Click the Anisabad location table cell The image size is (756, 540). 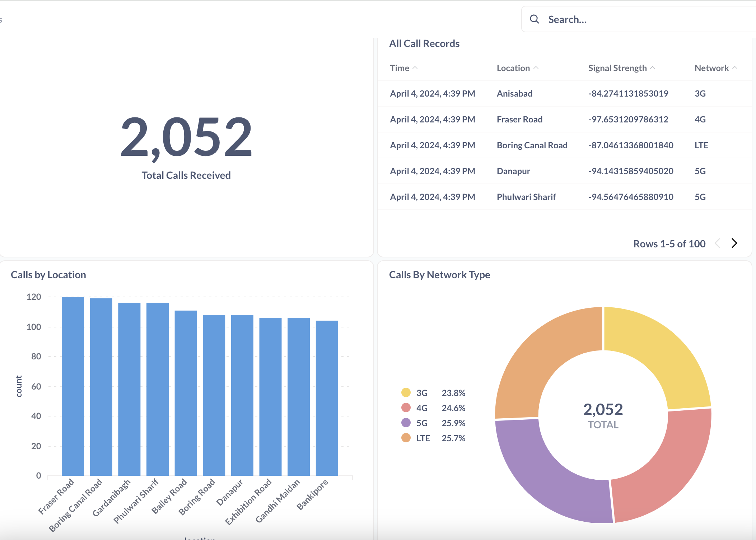tap(514, 94)
